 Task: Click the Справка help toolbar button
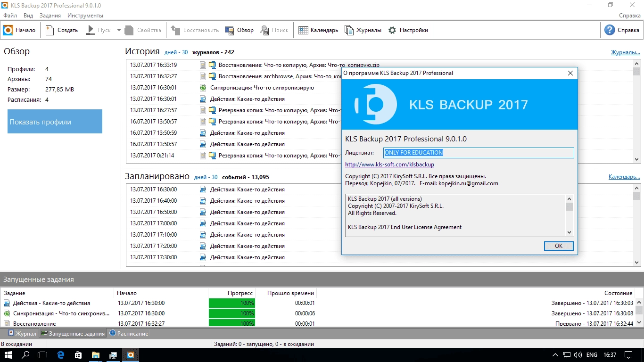pos(622,30)
